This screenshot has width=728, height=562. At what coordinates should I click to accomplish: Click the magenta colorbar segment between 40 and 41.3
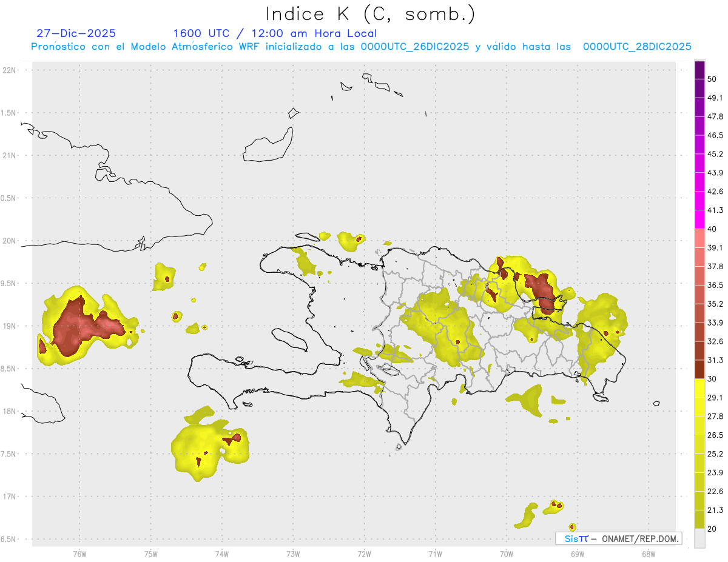700,219
